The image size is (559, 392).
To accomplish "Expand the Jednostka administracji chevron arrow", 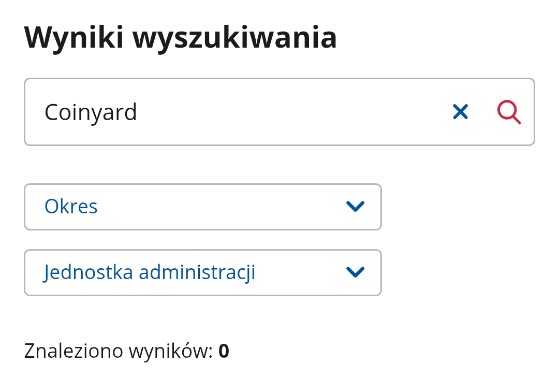I will (x=355, y=272).
